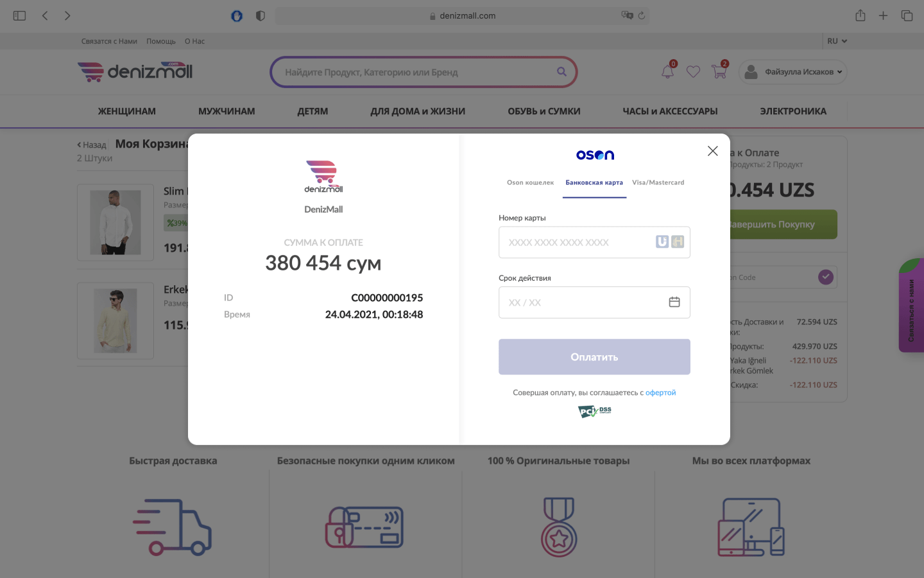The width and height of the screenshot is (924, 578).
Task: Open the calendar icon in the expiry field
Action: pyautogui.click(x=674, y=302)
